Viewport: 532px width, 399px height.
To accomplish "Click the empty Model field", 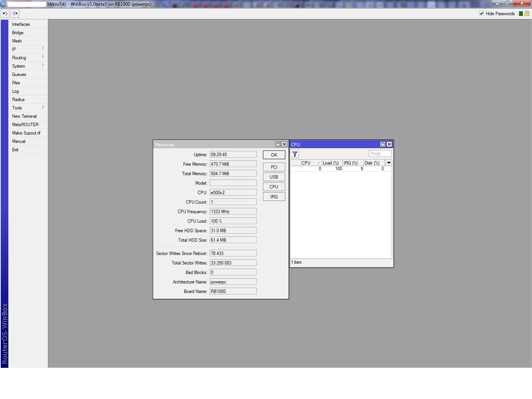I will (x=233, y=183).
